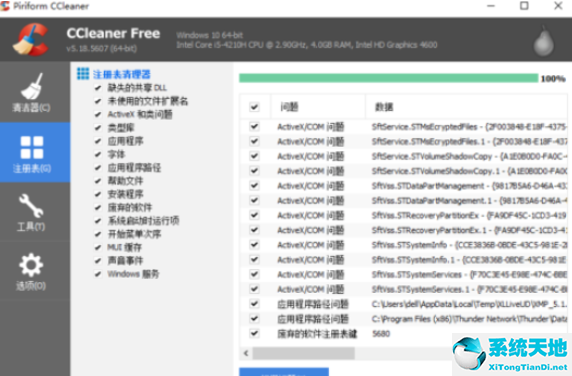572x376 pixels.
Task: Select the SftVss.STRecoveryPartitionEx.1 data cell
Action: click(469, 230)
